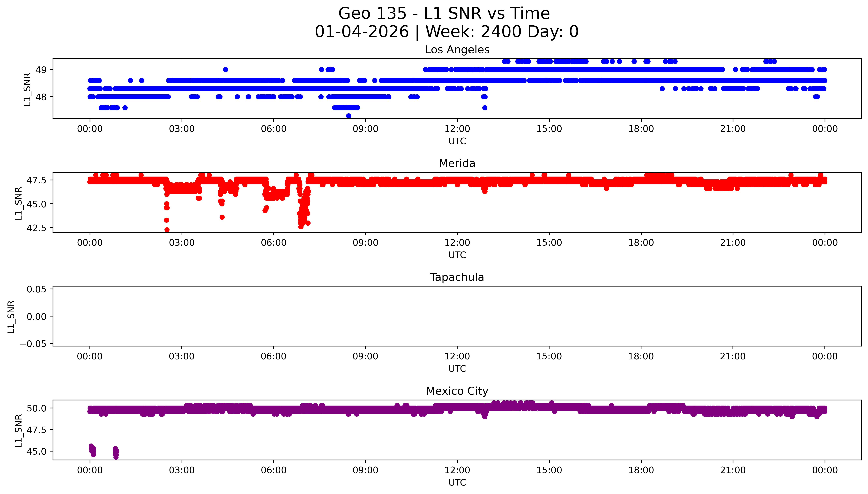Click the 42.5 y-axis label on Merida plot
This screenshot has height=494, width=868.
pyautogui.click(x=36, y=228)
